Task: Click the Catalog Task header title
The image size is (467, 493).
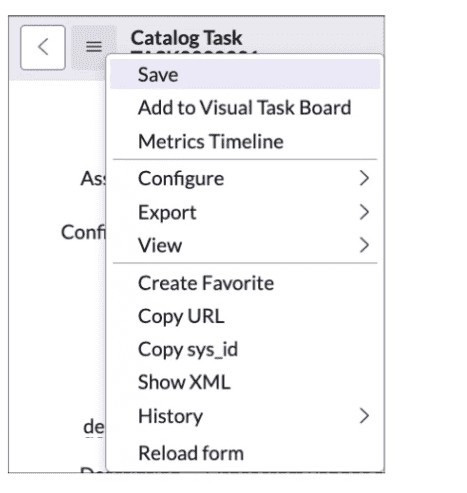Action: (186, 38)
